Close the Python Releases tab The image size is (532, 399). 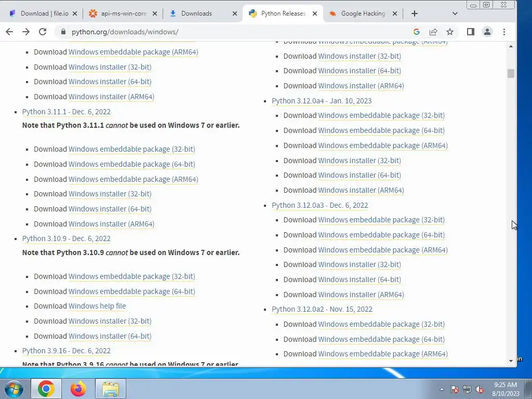(x=315, y=14)
